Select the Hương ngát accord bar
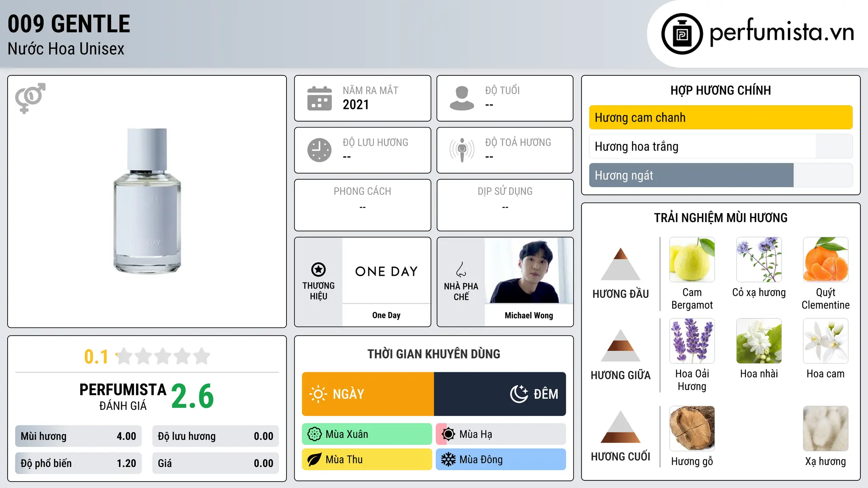This screenshot has height=488, width=868. (721, 175)
